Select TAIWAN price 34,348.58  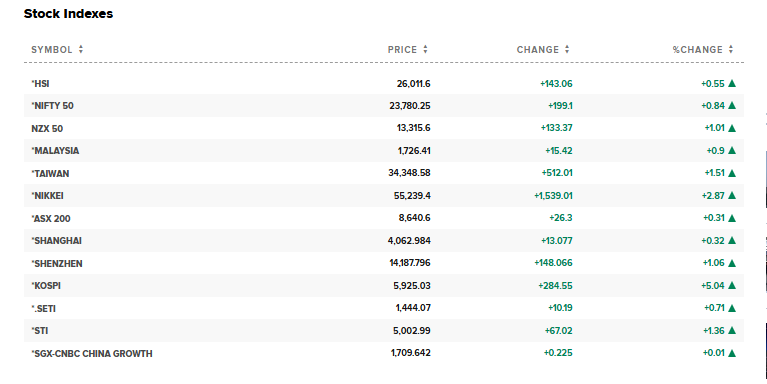(x=409, y=173)
